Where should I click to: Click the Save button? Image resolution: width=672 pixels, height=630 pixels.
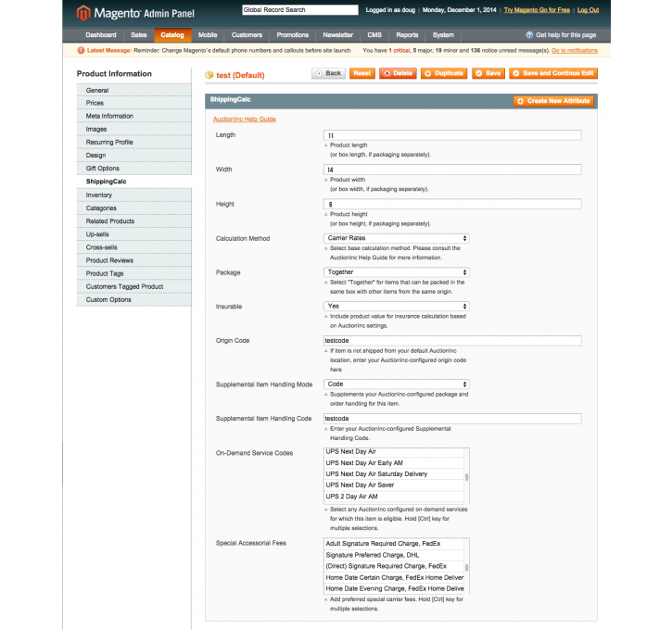[x=488, y=74]
